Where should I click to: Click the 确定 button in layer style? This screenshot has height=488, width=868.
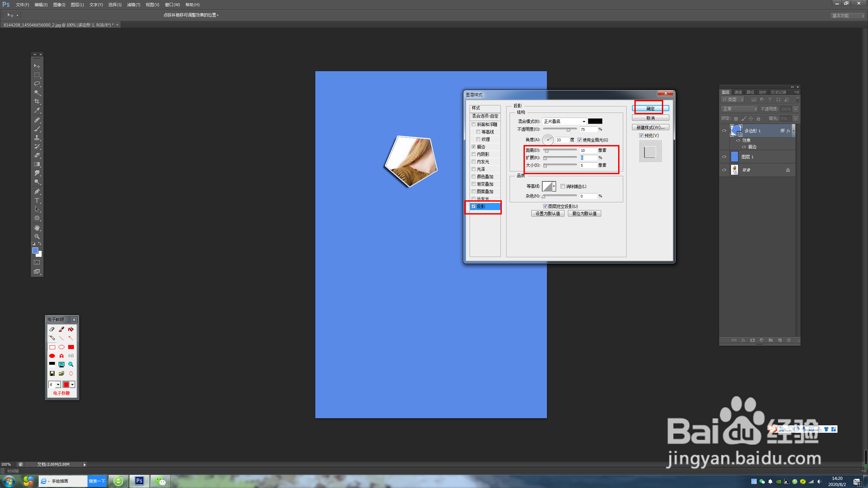(x=650, y=108)
